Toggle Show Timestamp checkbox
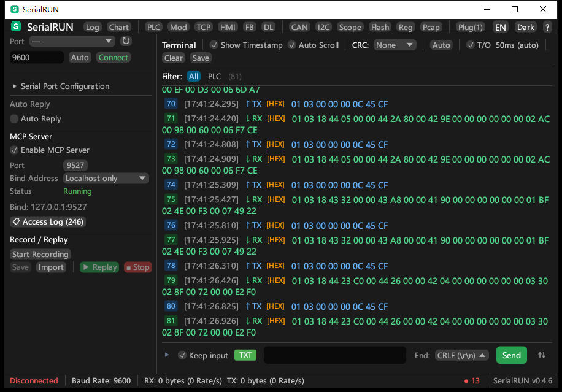Image resolution: width=562 pixels, height=392 pixels. click(x=214, y=45)
